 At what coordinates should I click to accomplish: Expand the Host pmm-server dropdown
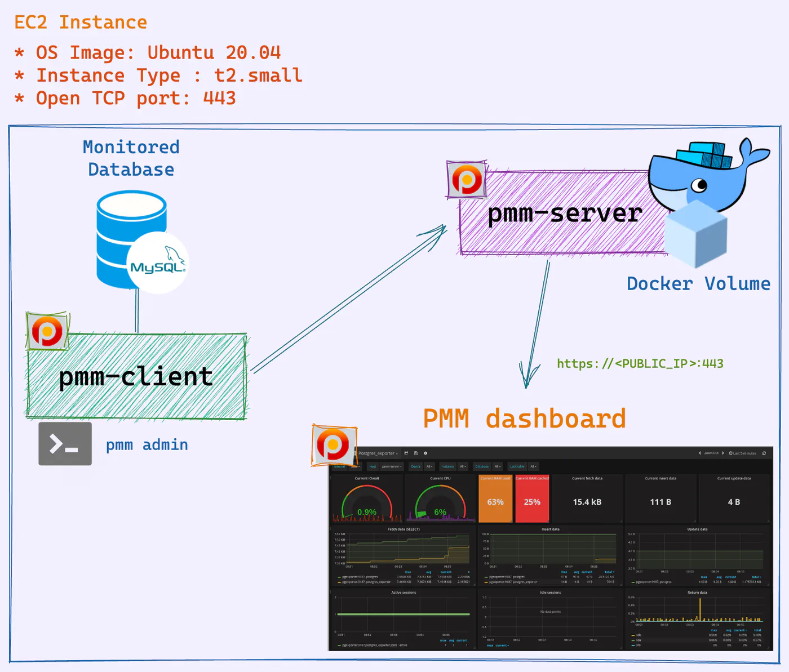point(392,466)
